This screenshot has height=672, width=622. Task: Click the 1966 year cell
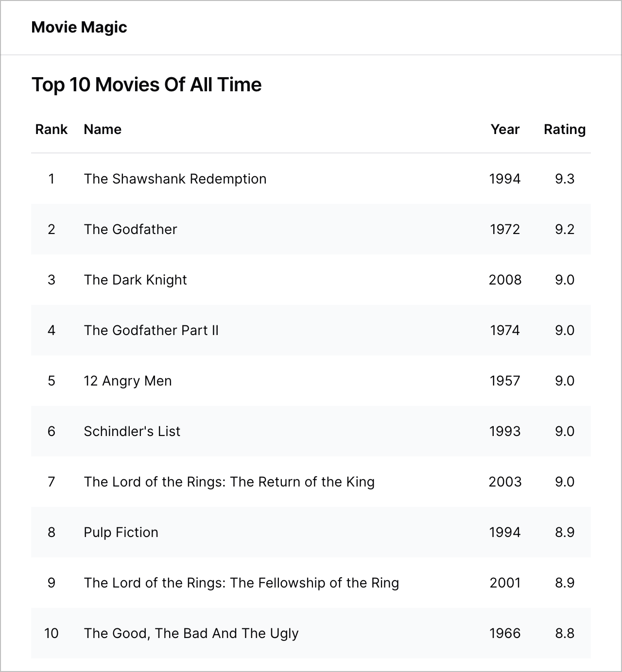click(505, 633)
